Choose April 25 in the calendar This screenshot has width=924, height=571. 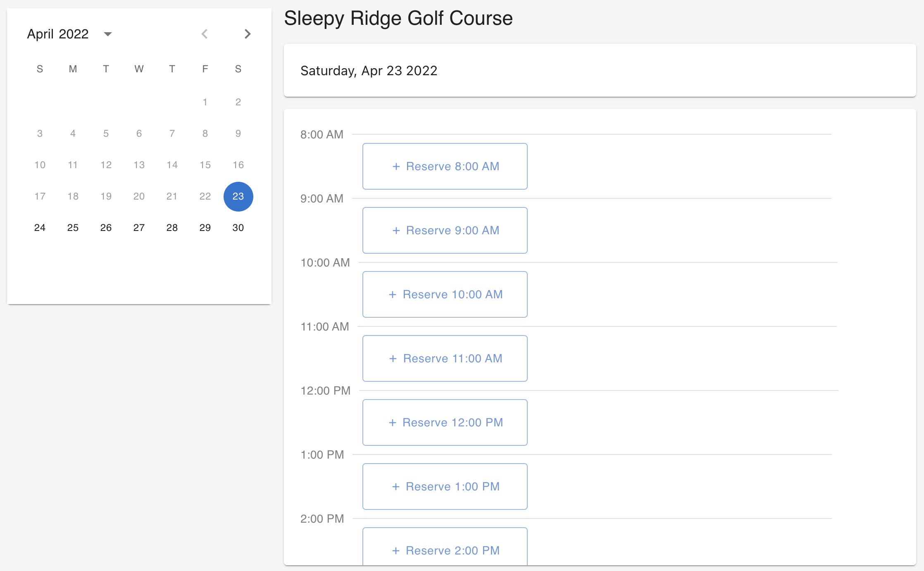point(73,228)
